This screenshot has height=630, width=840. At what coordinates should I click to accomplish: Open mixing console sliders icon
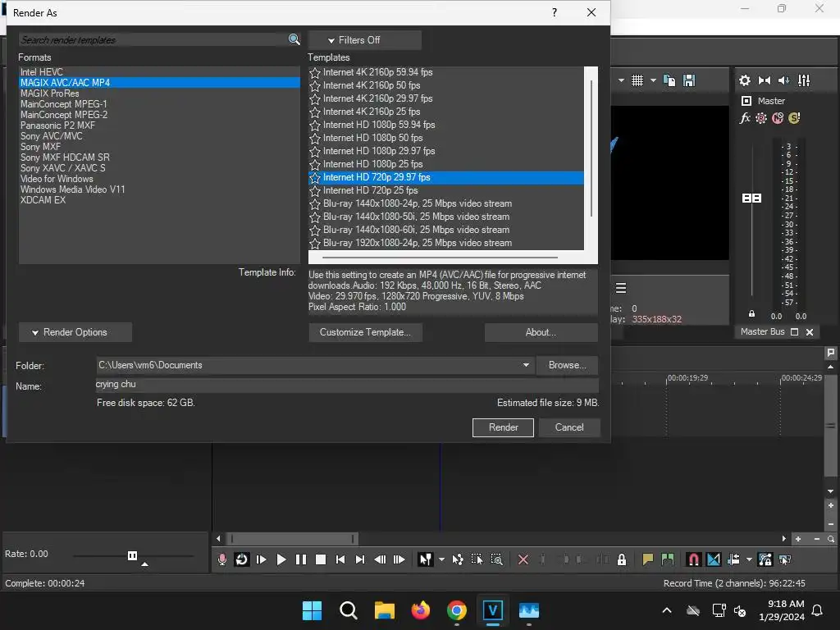(804, 80)
